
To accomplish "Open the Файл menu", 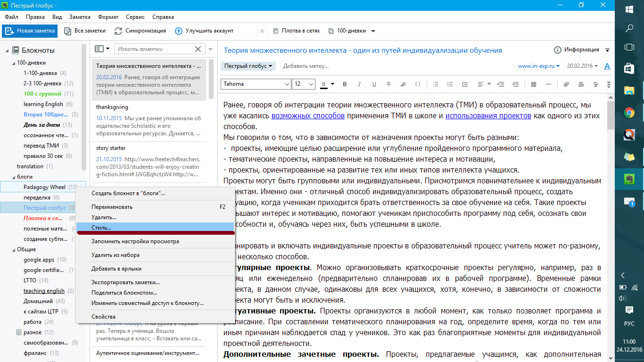I will tap(12, 17).
